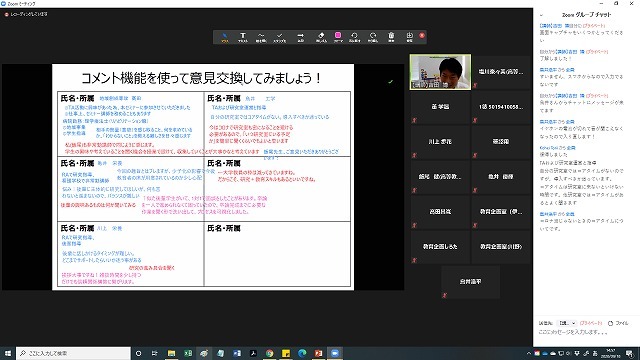Screen dimensions: 640x360
Task: Focus the chat message input field
Action: coord(586,332)
